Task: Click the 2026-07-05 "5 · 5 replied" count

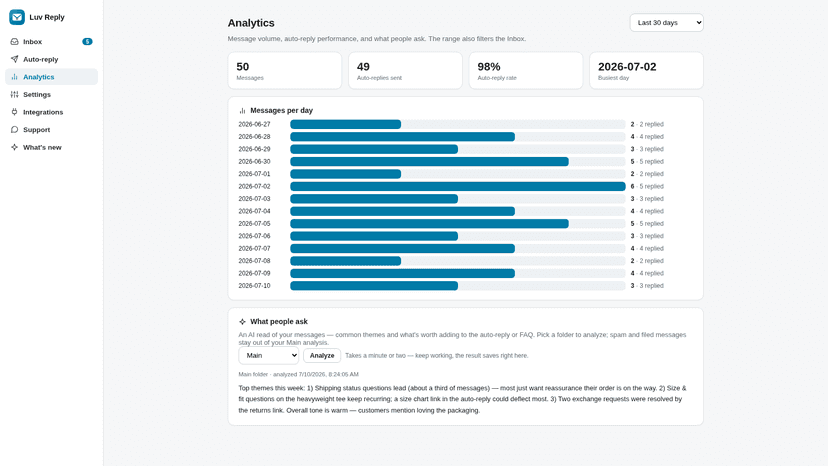Action: [x=647, y=223]
